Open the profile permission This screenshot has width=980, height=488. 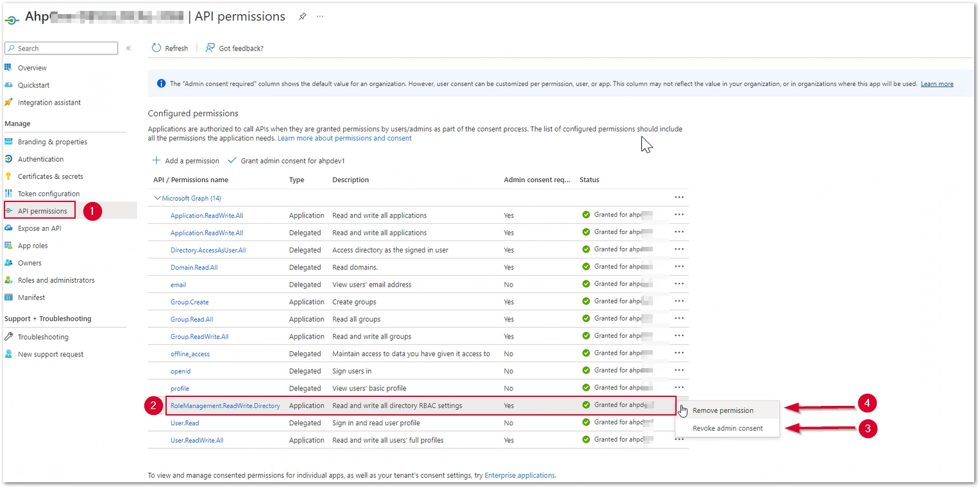tap(180, 389)
